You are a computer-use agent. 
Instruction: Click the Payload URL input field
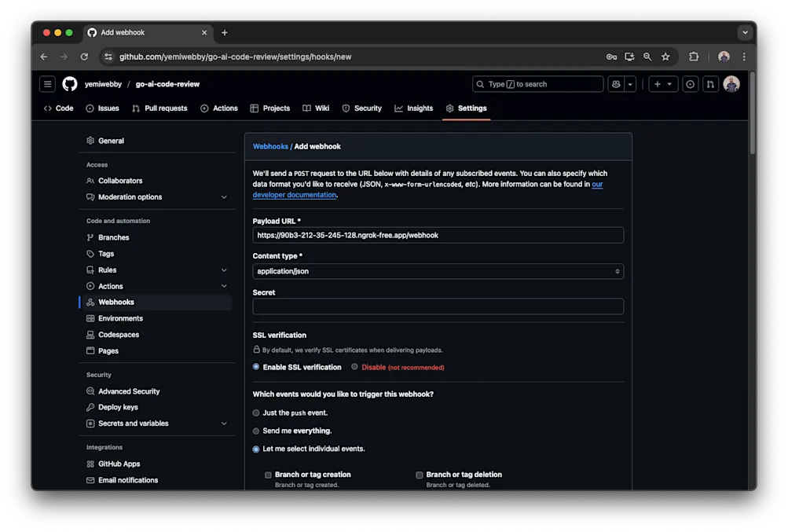[x=438, y=235]
